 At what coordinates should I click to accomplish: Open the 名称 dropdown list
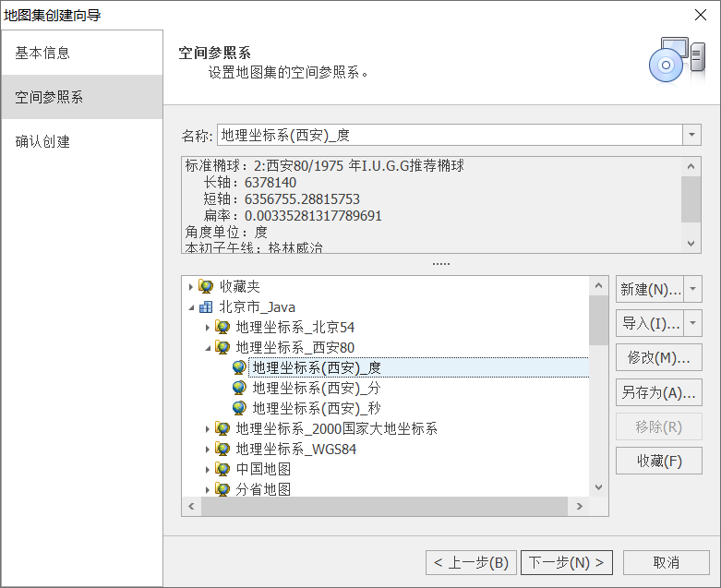(x=691, y=136)
